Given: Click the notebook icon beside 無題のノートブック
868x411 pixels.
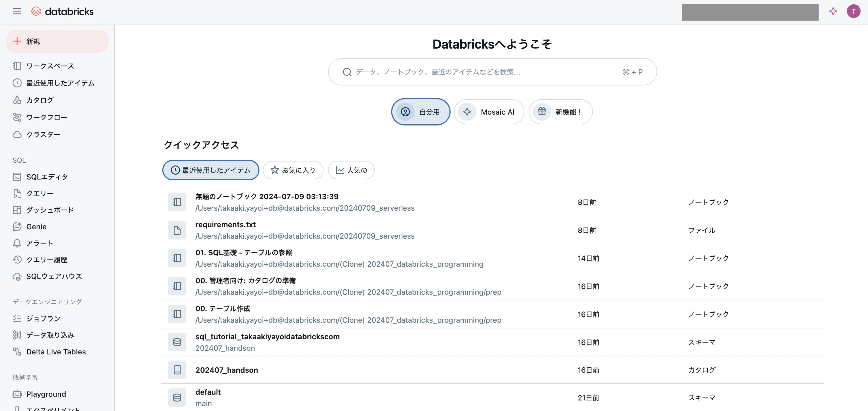Looking at the screenshot, I should [177, 202].
